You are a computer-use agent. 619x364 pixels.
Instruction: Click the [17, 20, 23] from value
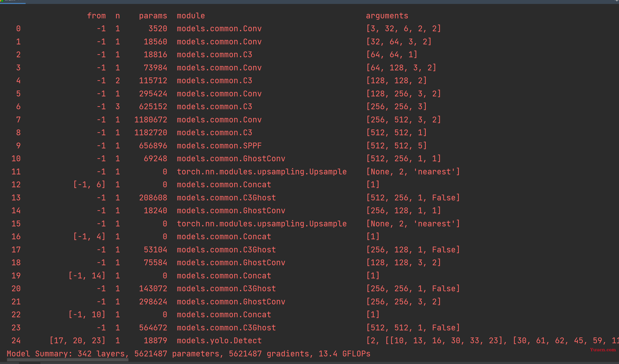[x=77, y=341]
